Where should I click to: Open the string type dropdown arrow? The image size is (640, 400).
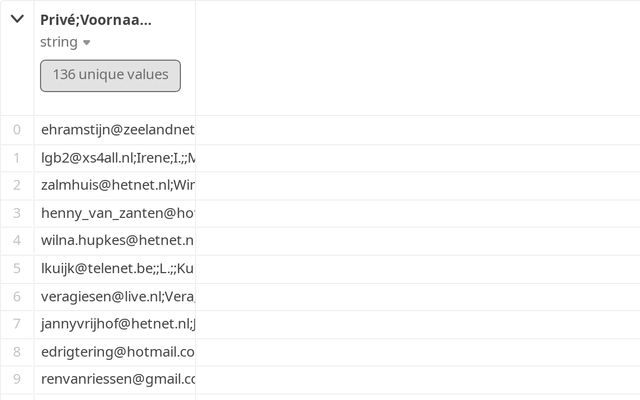(87, 43)
